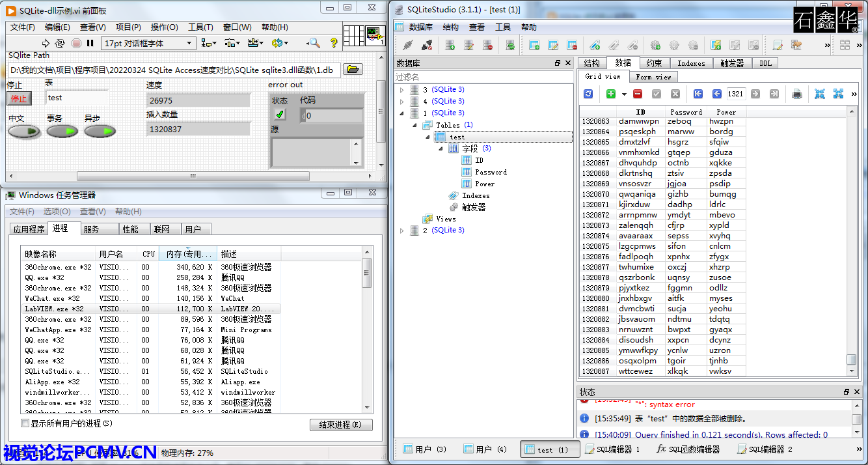
Task: Toggle the 中文 switch in LabVIEW panel
Action: pos(24,132)
